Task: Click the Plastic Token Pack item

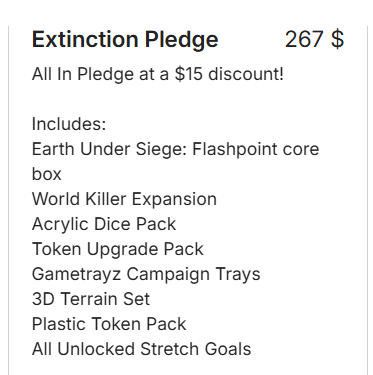Action: 109,324
